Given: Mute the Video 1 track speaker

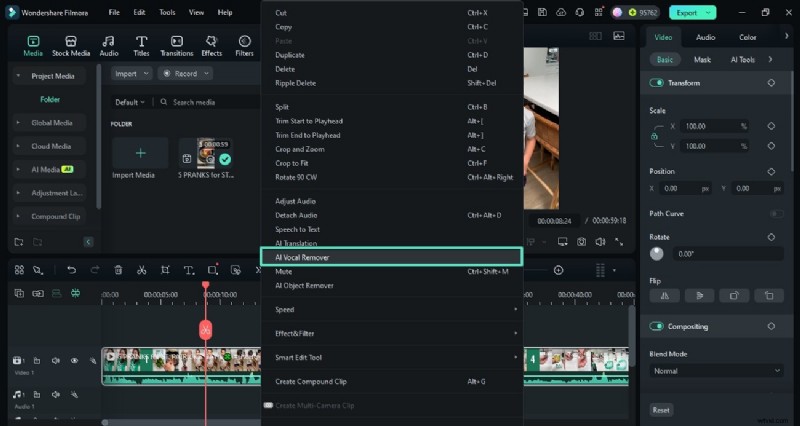Looking at the screenshot, I should point(56,361).
